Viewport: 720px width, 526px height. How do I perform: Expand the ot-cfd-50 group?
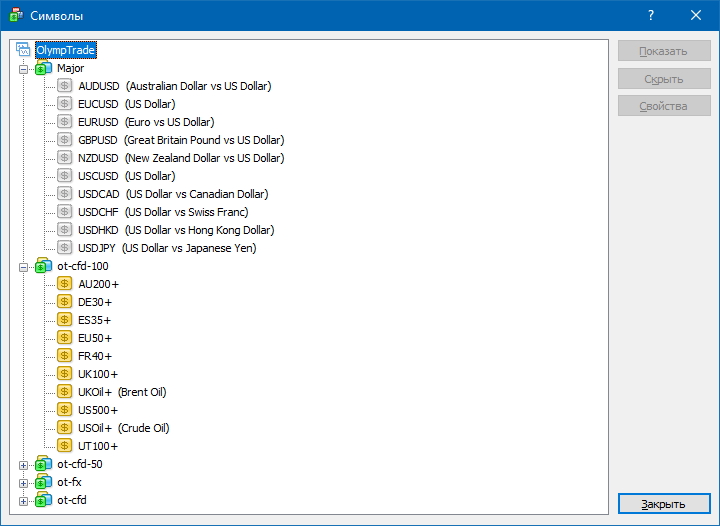pos(24,464)
